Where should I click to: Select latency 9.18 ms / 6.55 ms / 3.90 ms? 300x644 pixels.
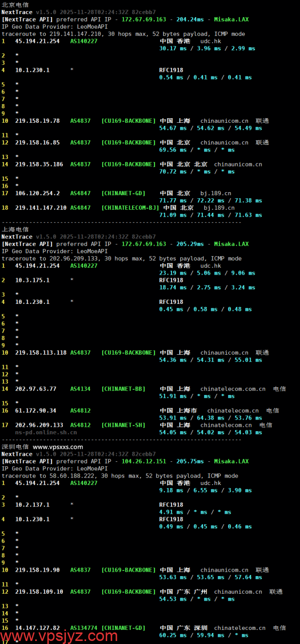click(205, 490)
